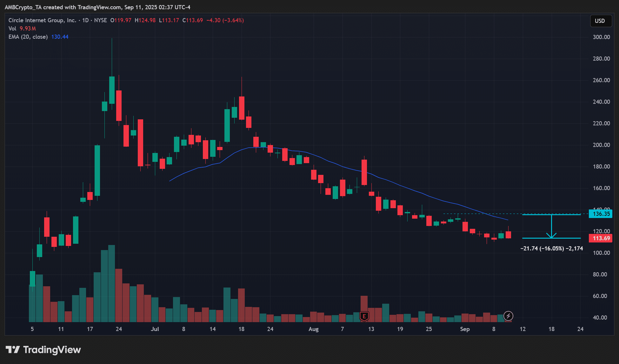The width and height of the screenshot is (619, 364).
Task: Click the 300.00 mark on the price scale
Action: click(x=601, y=37)
